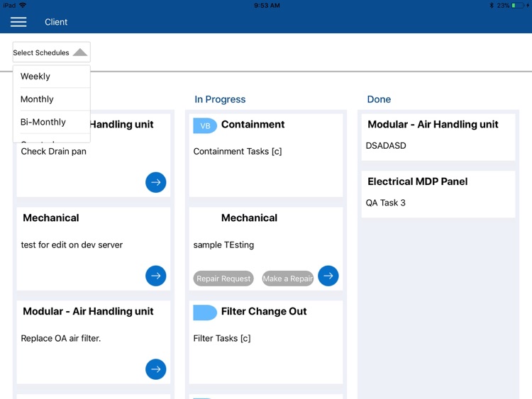Click the Repair Request button
The width and height of the screenshot is (532, 399).
(223, 279)
